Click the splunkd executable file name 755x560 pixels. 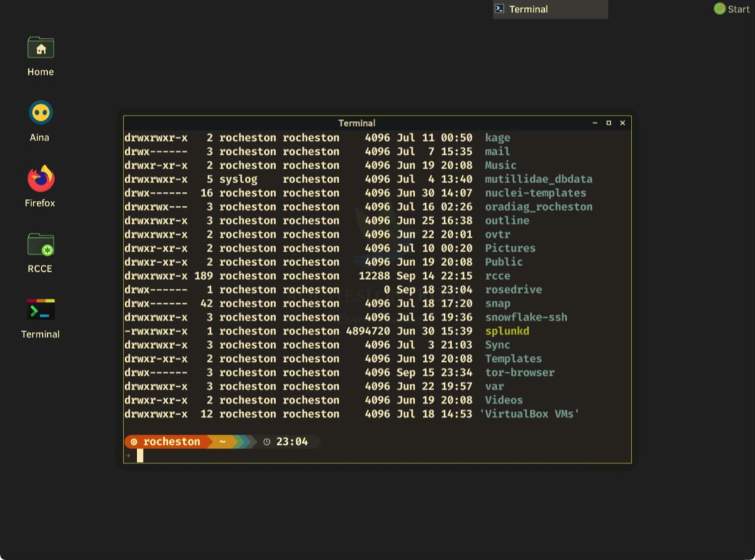(507, 331)
